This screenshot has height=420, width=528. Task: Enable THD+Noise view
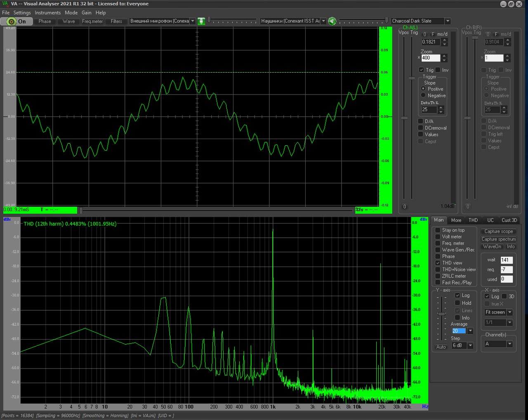click(438, 269)
